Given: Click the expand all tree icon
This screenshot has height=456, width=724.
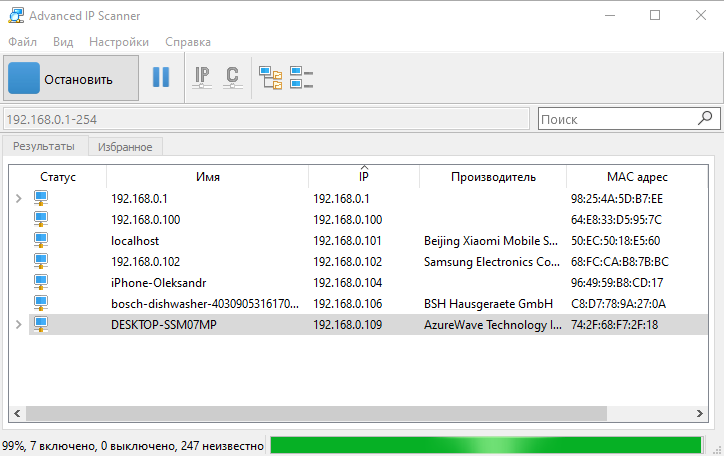Looking at the screenshot, I should point(270,78).
